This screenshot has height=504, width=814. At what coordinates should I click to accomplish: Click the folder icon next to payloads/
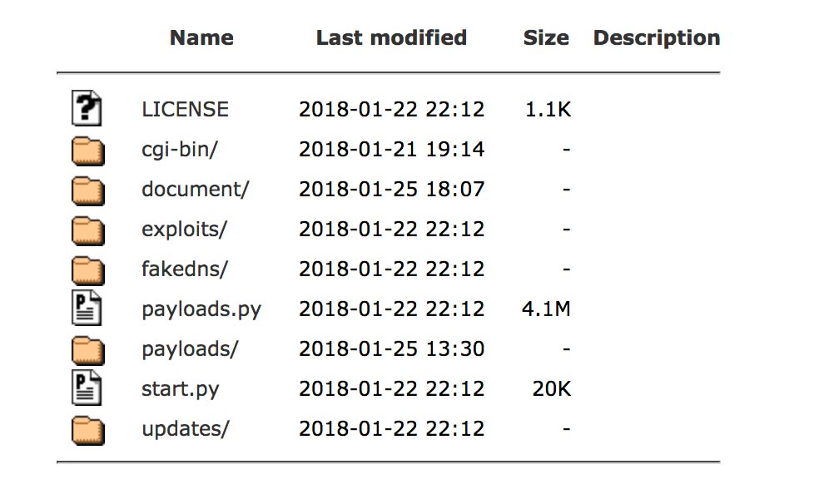87,349
